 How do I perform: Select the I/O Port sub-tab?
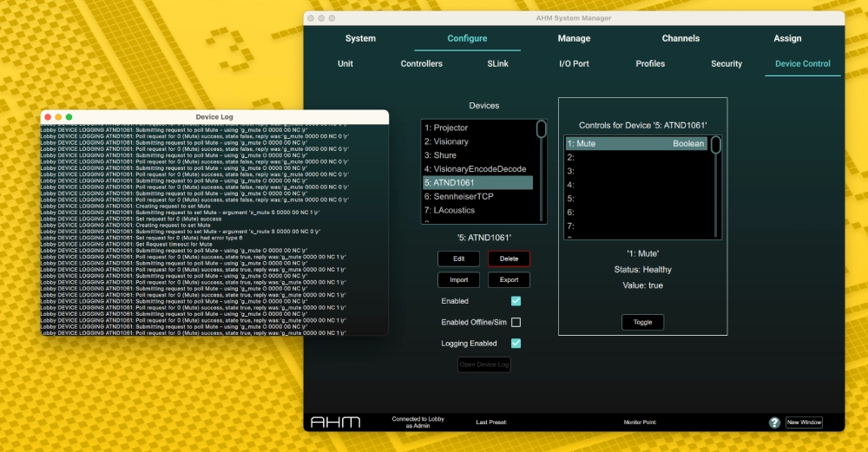(x=574, y=63)
